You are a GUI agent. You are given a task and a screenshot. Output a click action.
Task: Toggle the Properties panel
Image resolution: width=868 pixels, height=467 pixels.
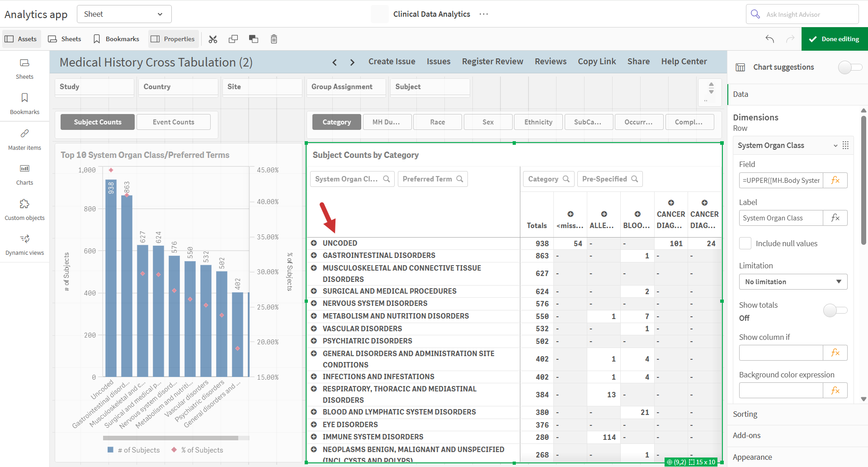(x=173, y=39)
